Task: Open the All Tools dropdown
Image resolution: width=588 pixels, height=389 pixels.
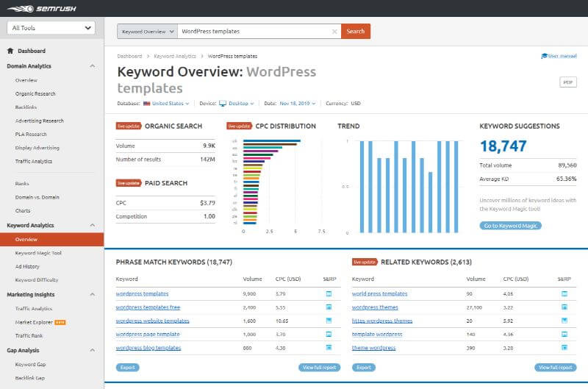Action: pyautogui.click(x=51, y=28)
